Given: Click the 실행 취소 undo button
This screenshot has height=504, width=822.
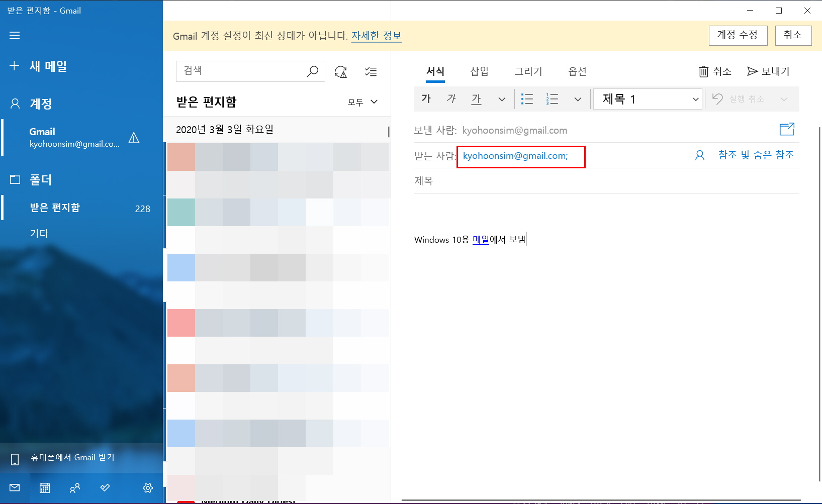Looking at the screenshot, I should click(739, 99).
